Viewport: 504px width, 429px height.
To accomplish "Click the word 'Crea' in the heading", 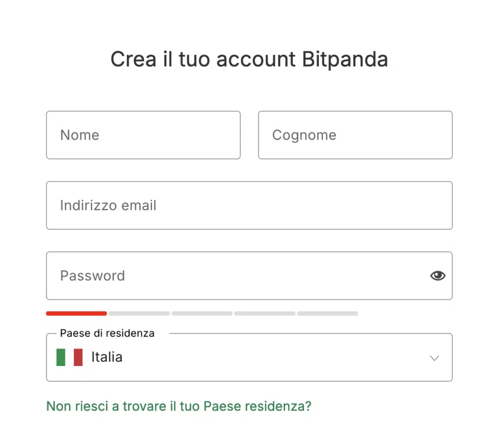I will tap(129, 60).
